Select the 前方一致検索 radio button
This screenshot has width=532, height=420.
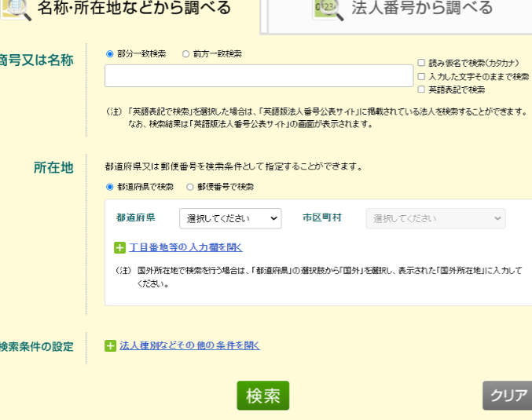click(186, 54)
